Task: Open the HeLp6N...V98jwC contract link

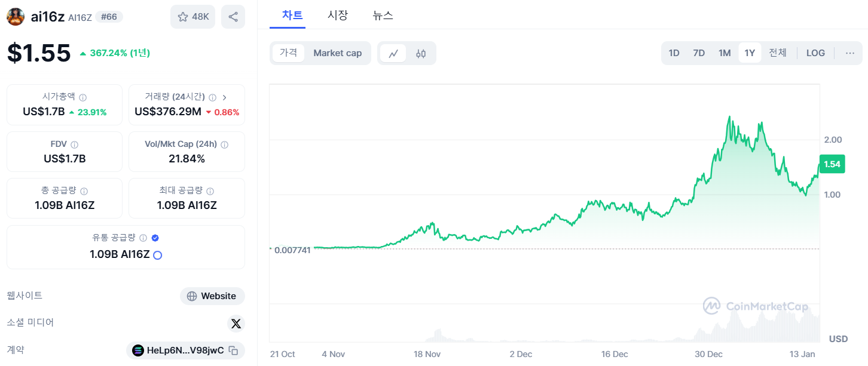Action: click(182, 350)
